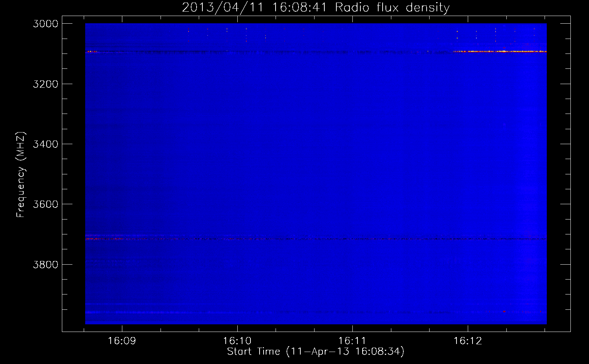Click the 16:10 time tick label

(237, 341)
